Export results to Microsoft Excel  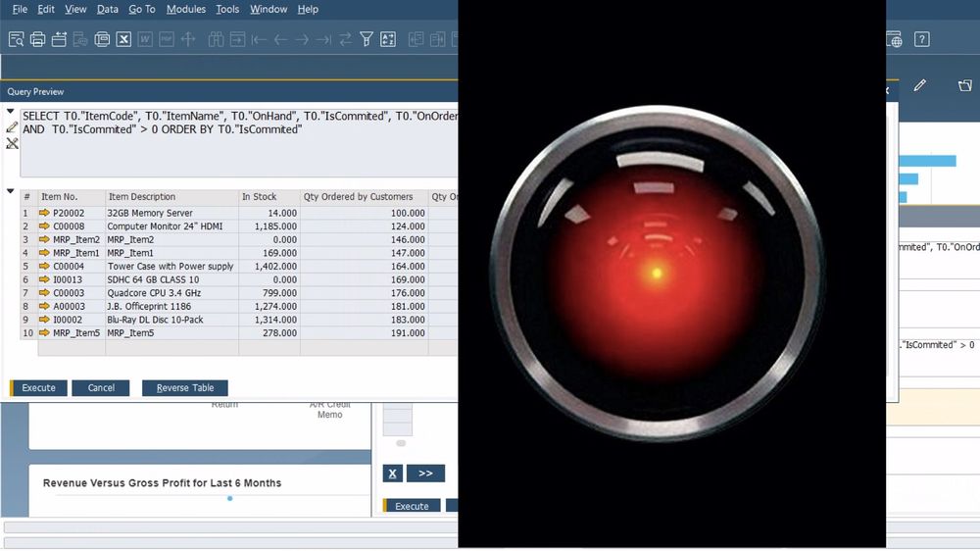pos(123,39)
